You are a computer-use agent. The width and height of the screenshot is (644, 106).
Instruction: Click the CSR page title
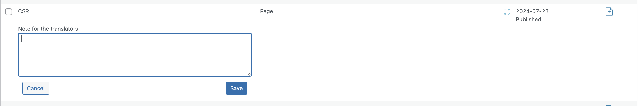point(23,11)
